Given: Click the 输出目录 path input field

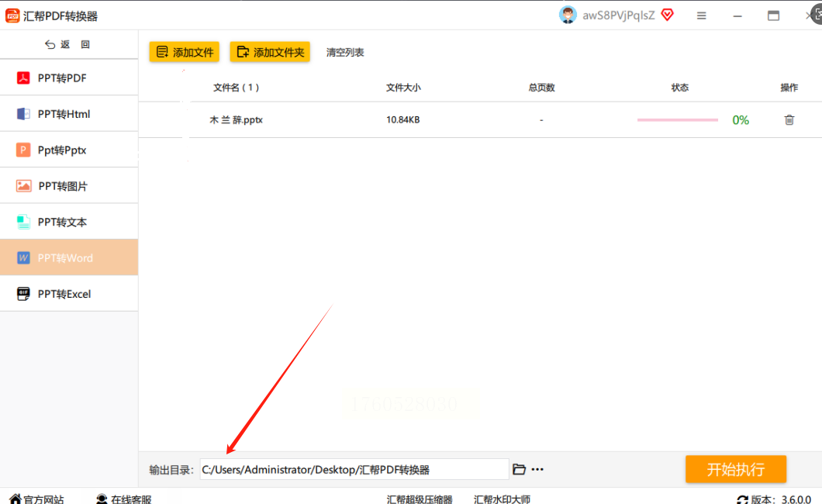Looking at the screenshot, I should [x=354, y=469].
